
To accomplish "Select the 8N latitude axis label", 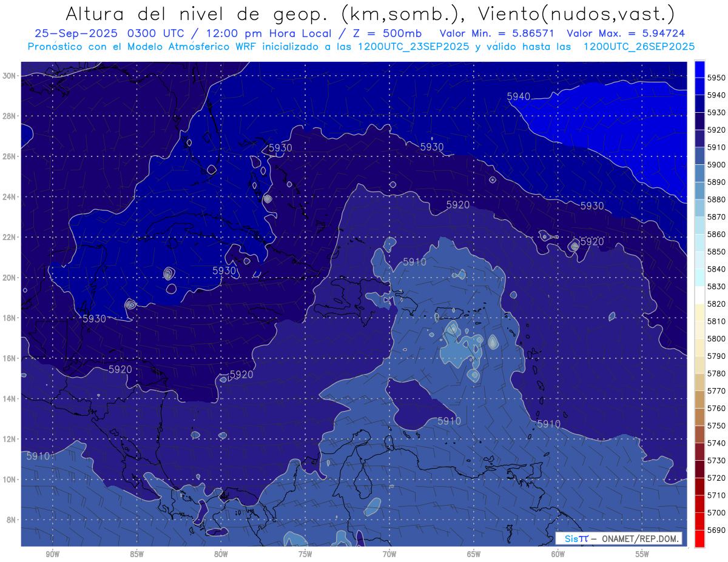I will (12, 520).
